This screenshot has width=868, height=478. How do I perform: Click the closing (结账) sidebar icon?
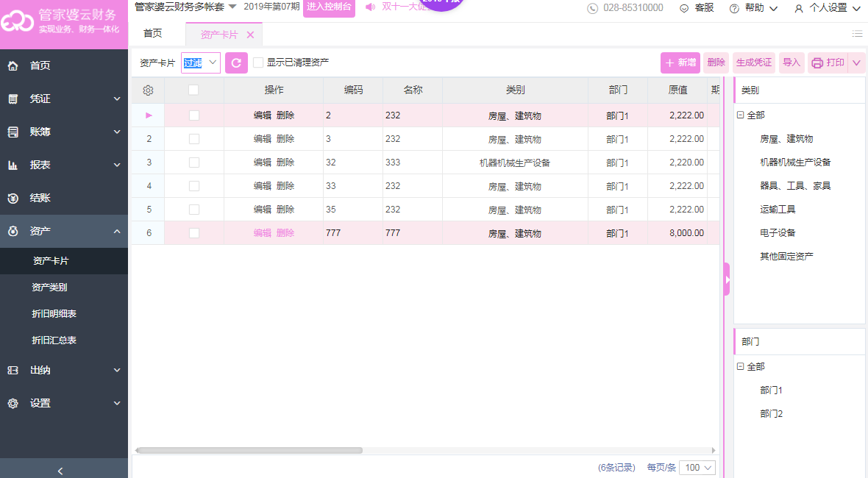click(13, 198)
